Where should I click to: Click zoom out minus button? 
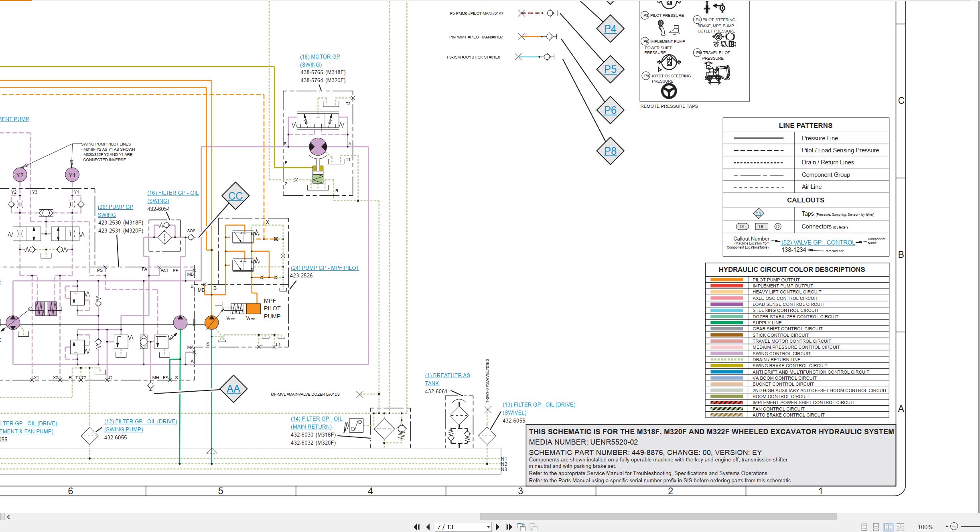click(954, 526)
